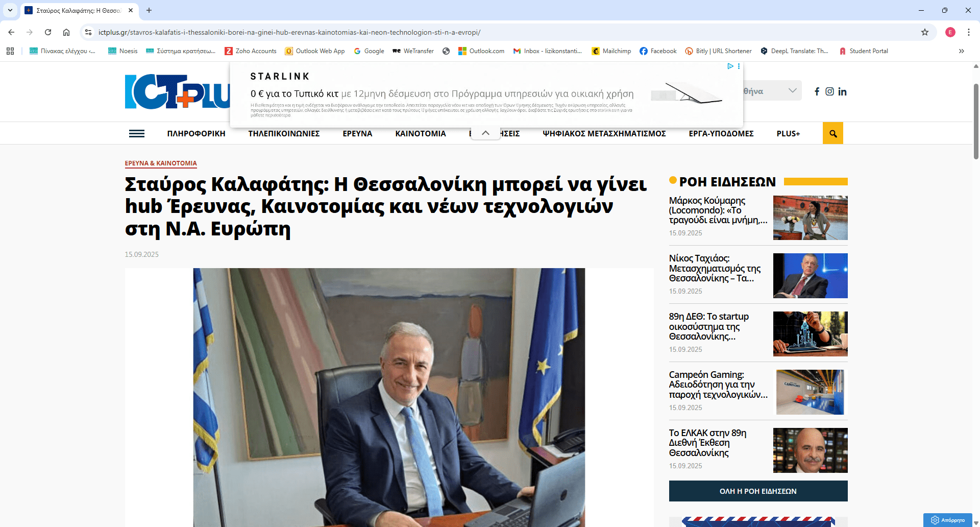Open the ΚΑΙΝΟΤΟΜΙΑ menu item
This screenshot has height=527, width=980.
point(421,133)
